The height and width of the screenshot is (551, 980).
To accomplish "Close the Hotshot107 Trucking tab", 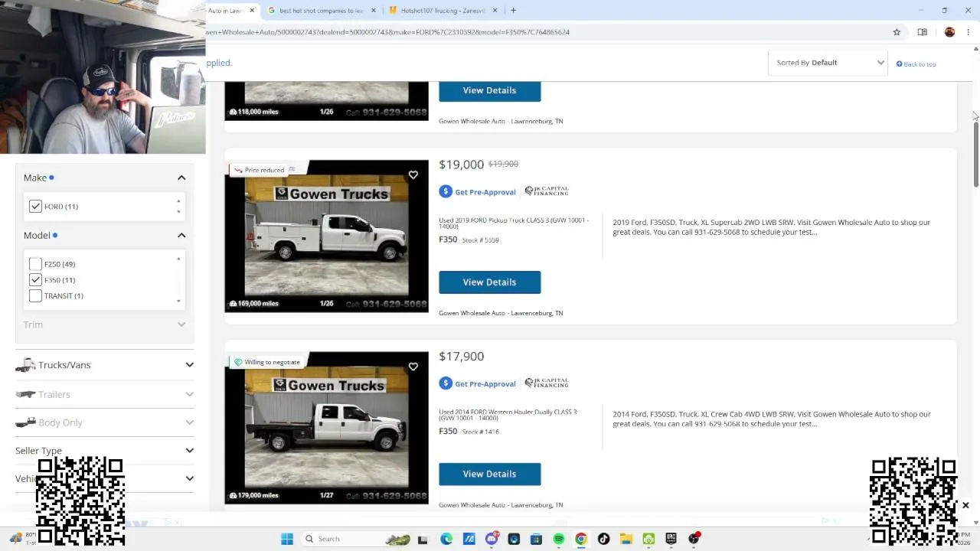I will (495, 11).
